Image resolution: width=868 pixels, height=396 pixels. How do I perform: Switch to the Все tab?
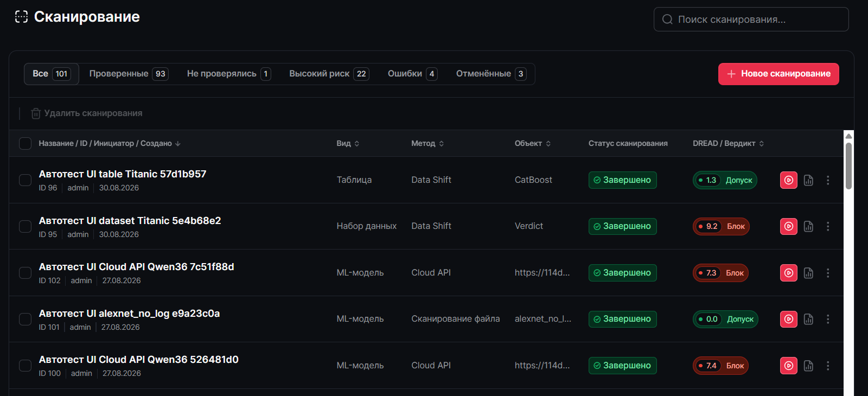coord(51,74)
